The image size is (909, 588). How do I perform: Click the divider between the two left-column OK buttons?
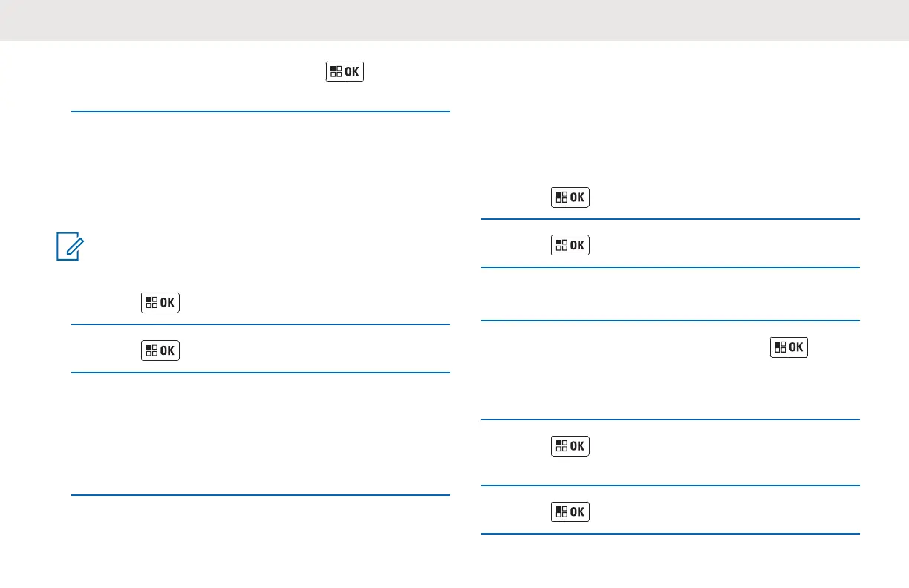[x=261, y=324]
